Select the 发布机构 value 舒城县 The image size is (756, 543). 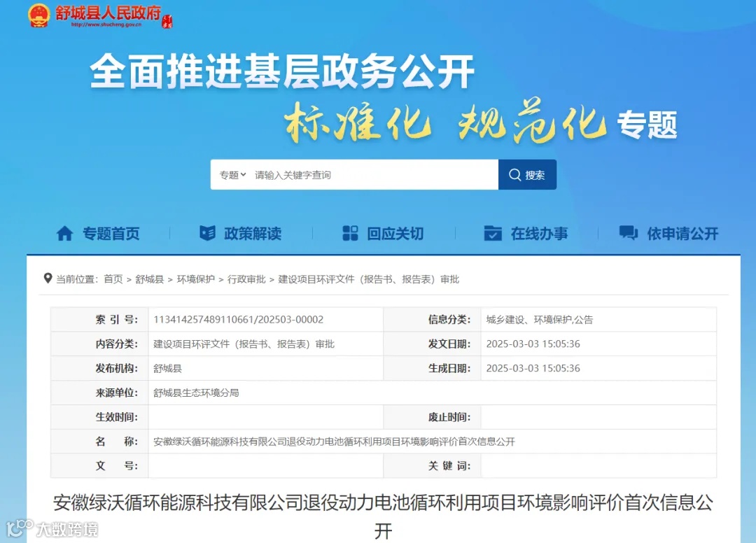167,369
